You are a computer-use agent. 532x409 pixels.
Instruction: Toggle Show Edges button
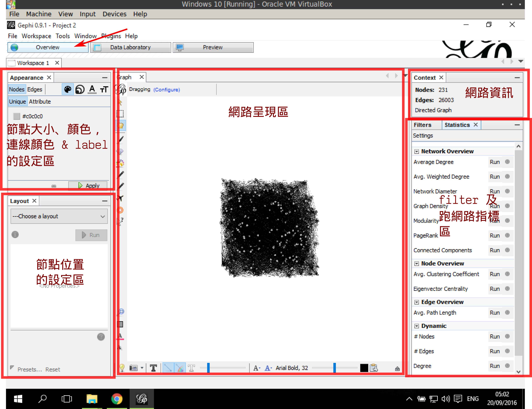[x=168, y=368]
